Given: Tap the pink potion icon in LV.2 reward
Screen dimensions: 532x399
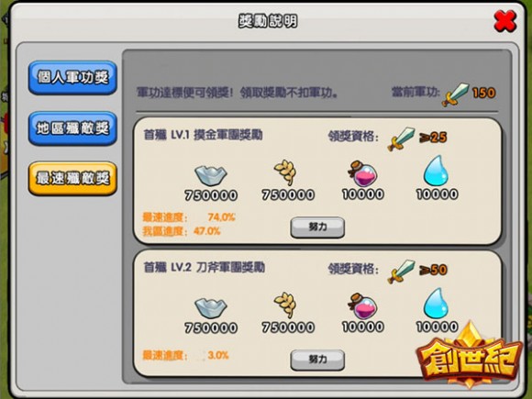Looking at the screenshot, I should (x=362, y=306).
